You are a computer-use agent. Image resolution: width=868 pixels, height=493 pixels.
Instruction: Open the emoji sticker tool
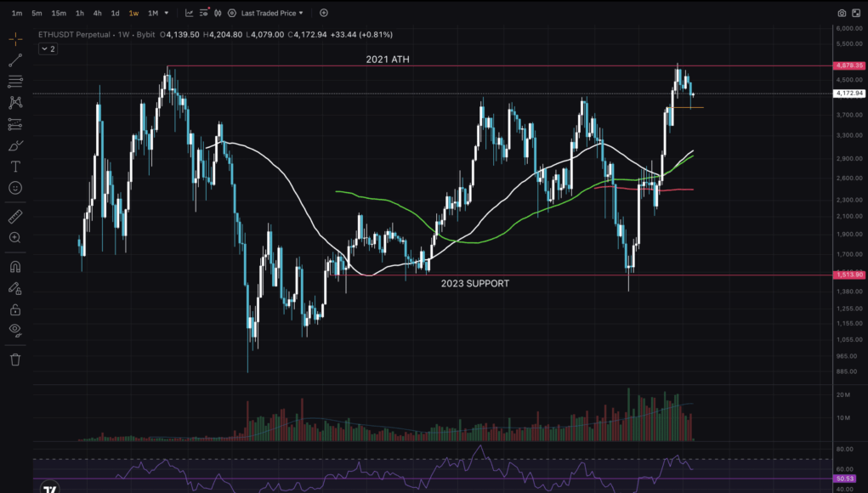pos(15,188)
